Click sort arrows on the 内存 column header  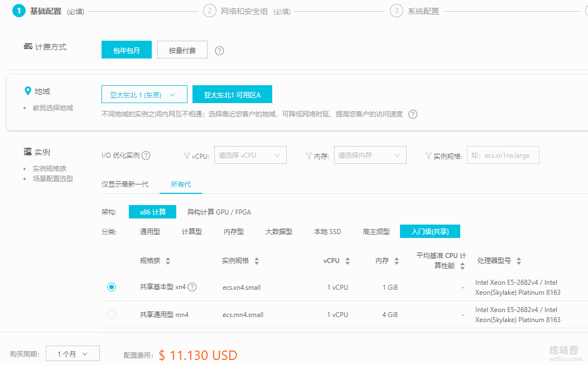[x=397, y=260]
